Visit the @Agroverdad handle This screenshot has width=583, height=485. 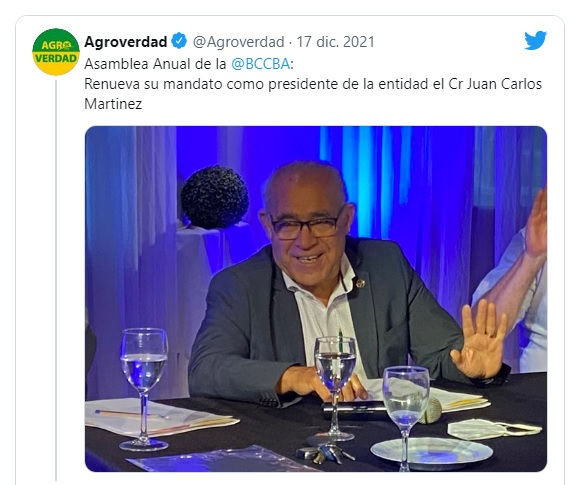pyautogui.click(x=238, y=42)
